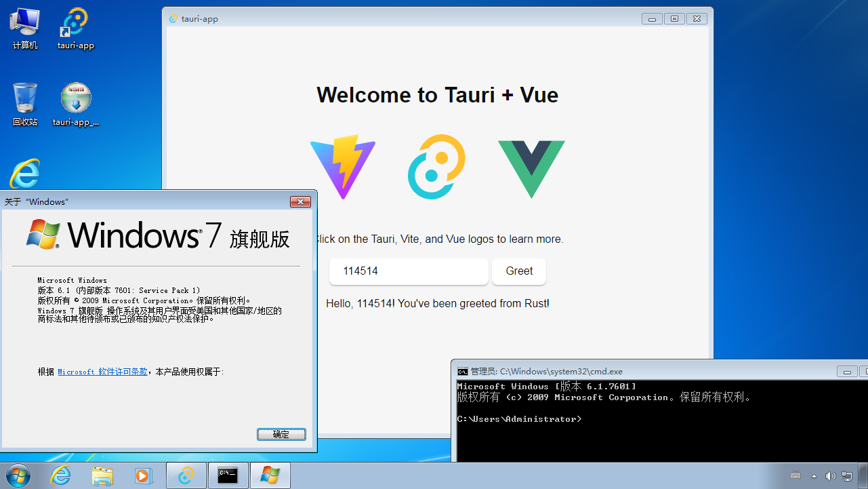Select the 计算机 desktop icon

click(25, 28)
